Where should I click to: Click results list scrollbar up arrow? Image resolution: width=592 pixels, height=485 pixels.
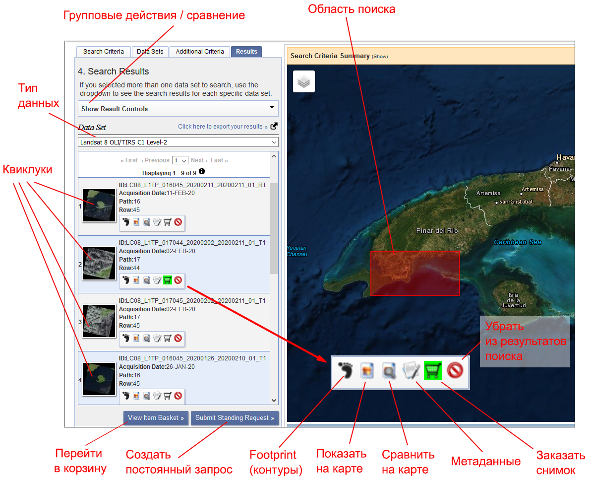coord(274,156)
